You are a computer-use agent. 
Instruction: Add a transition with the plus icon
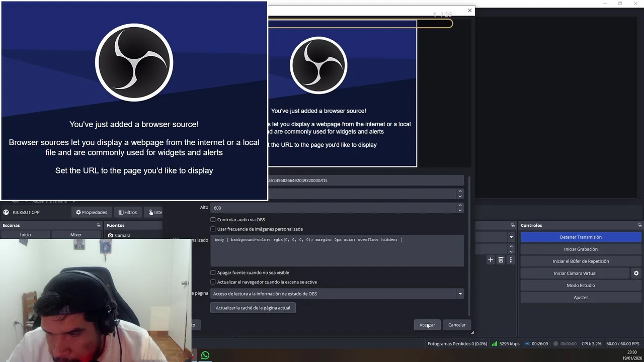tap(491, 260)
